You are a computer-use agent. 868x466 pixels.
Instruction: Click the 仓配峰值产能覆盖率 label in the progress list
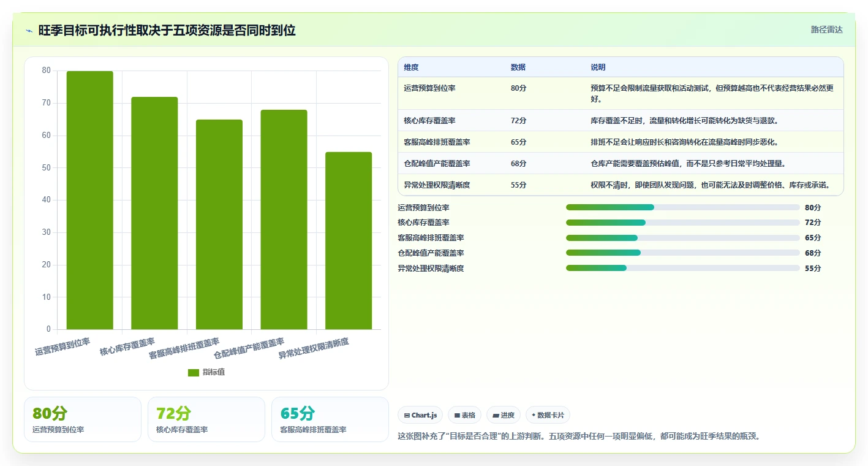431,253
